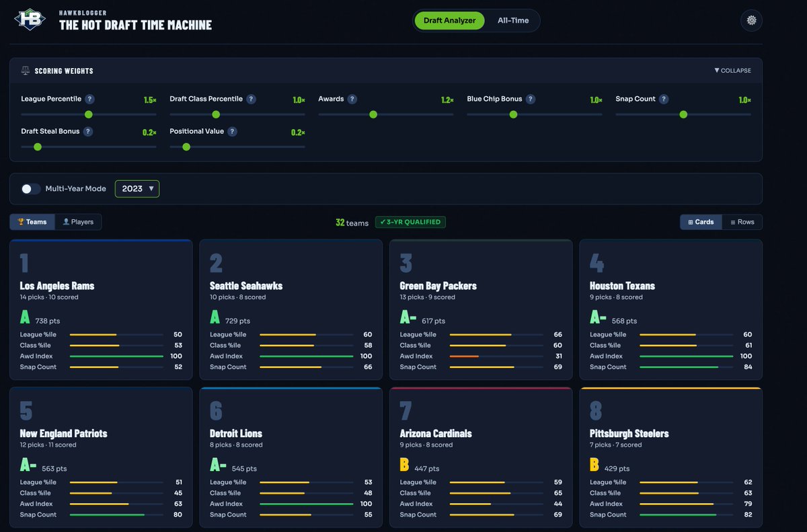Image resolution: width=807 pixels, height=532 pixels.
Task: Click "729 pts" on Seahawks card
Action: click(237, 321)
